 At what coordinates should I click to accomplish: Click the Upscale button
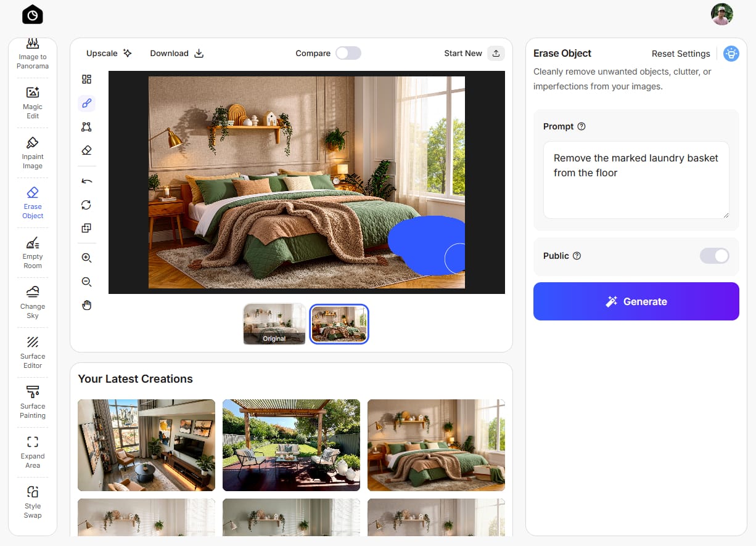[109, 53]
